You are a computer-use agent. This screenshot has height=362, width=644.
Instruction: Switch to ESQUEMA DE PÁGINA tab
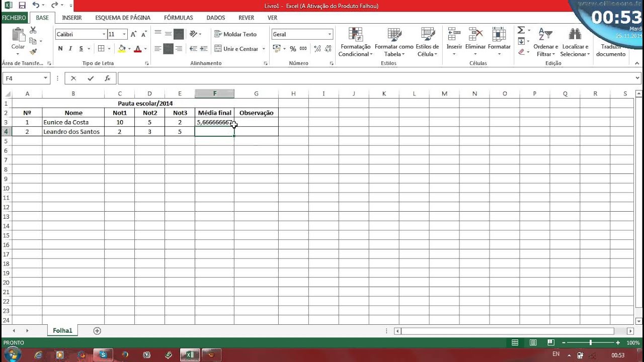[x=123, y=18]
